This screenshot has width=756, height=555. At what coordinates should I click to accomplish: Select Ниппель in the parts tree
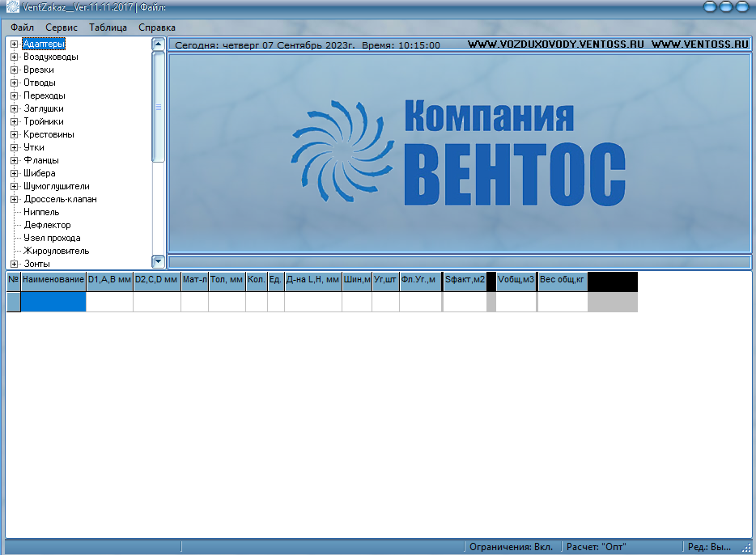(x=41, y=213)
